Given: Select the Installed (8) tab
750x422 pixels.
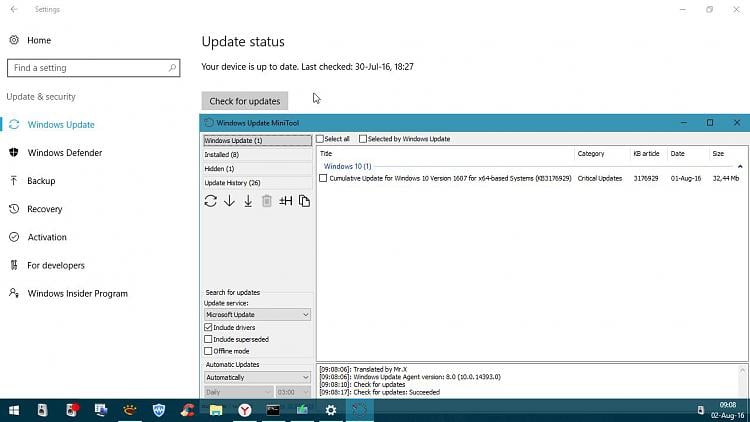Looking at the screenshot, I should (x=257, y=155).
